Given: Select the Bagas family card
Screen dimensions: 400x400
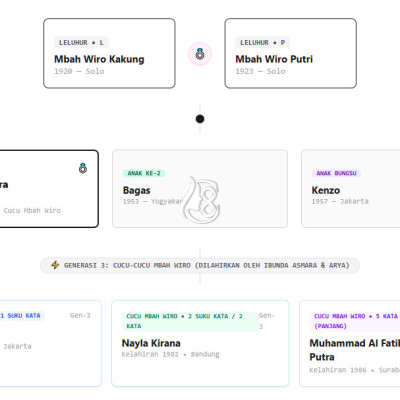Looking at the screenshot, I should click(x=200, y=189).
